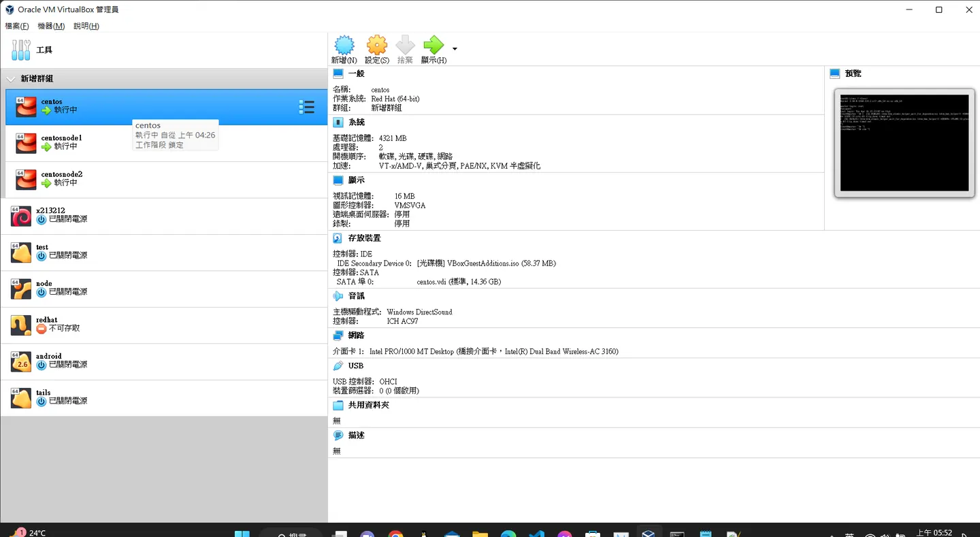Click the 顯示 display section icon

(338, 180)
